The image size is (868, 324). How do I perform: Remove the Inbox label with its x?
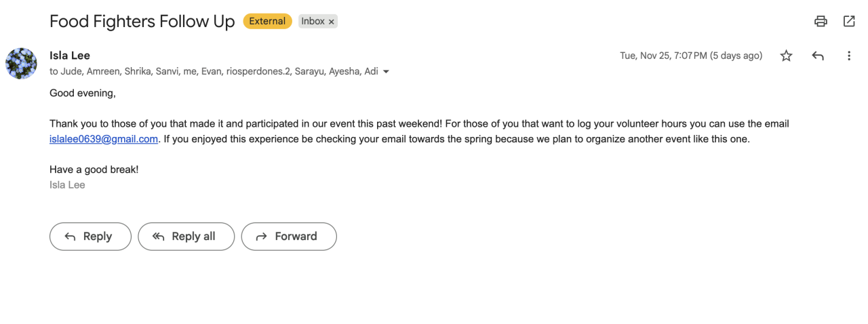332,22
